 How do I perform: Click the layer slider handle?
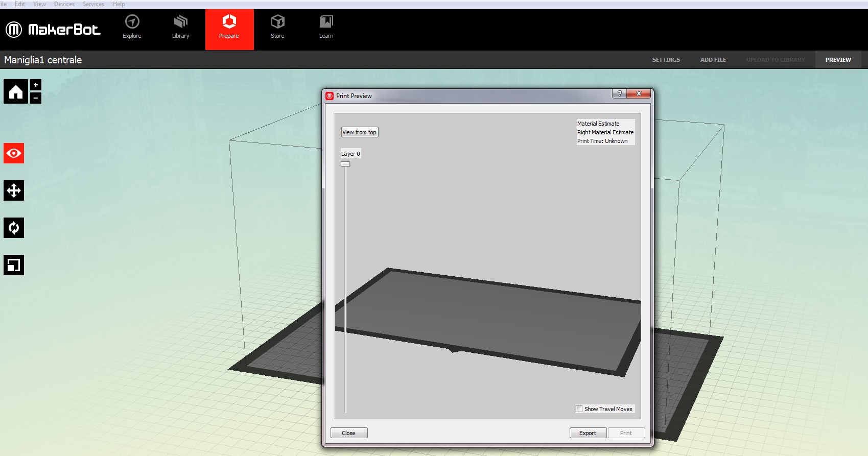tap(345, 164)
